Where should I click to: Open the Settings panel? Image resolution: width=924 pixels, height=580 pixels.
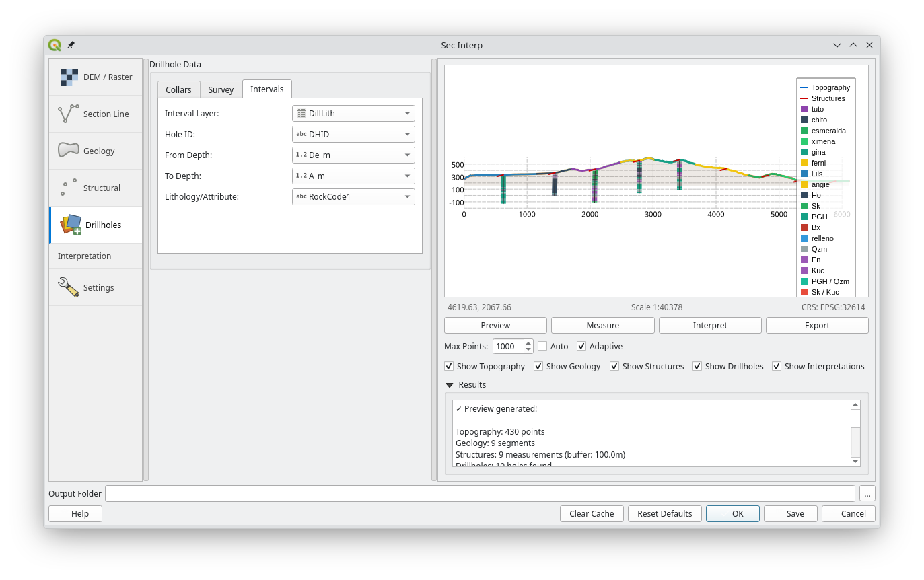pos(95,287)
